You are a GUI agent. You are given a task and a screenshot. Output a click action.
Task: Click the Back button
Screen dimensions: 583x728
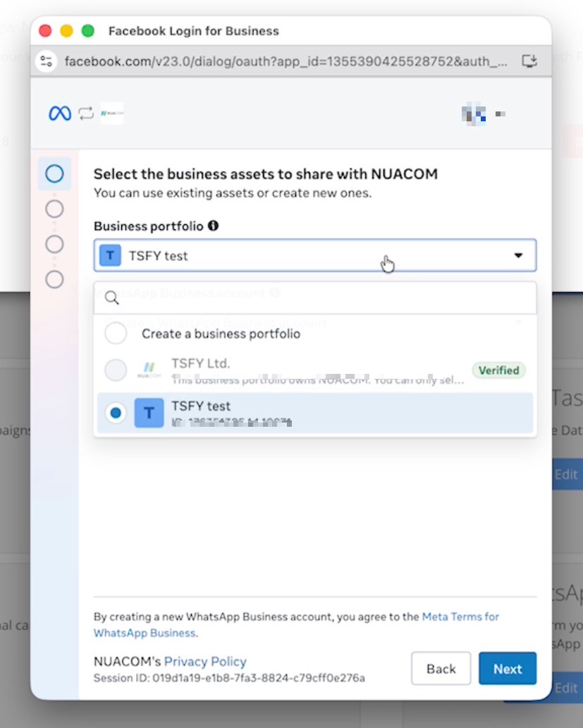pyautogui.click(x=441, y=669)
